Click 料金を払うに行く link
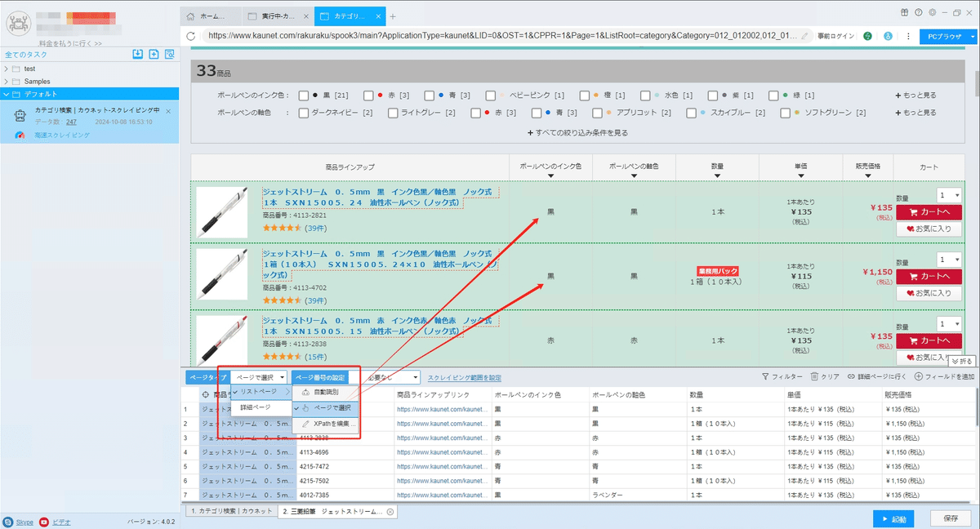The image size is (980, 529). click(x=70, y=42)
